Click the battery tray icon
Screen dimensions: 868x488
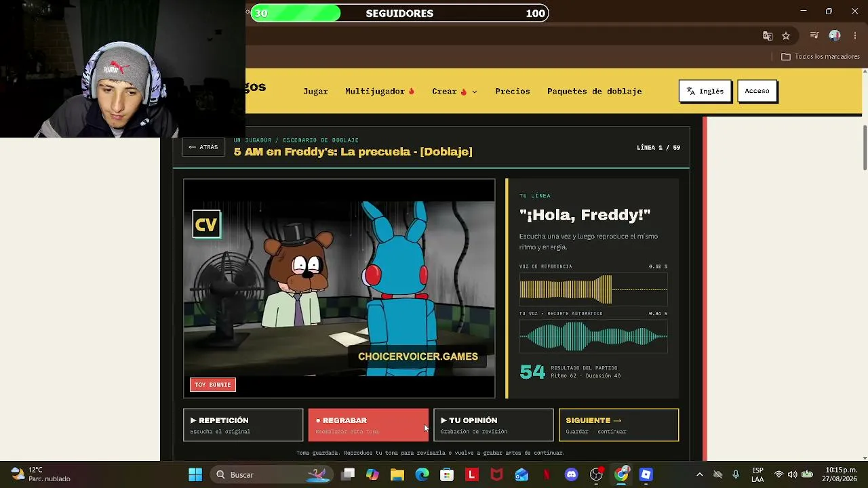point(808,474)
